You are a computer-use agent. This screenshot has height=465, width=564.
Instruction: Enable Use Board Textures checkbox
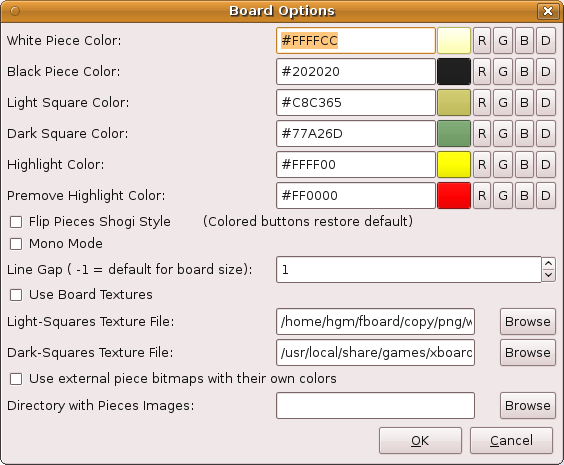[x=16, y=295]
